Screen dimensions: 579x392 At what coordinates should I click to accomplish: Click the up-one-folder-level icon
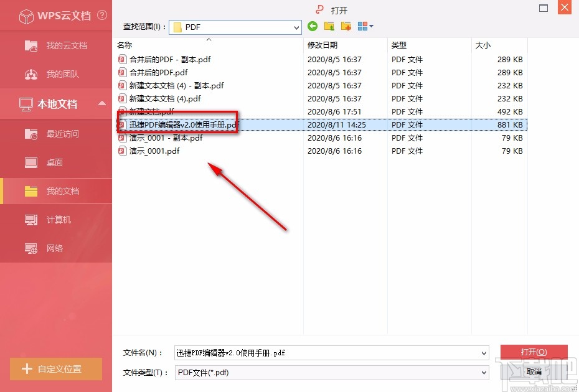click(329, 27)
